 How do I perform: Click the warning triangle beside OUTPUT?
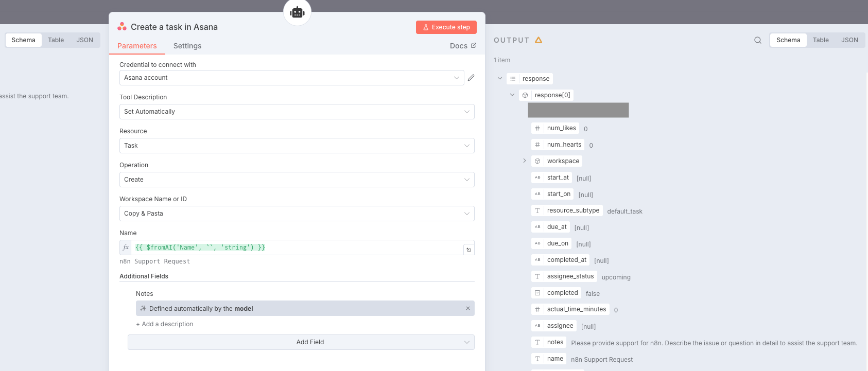click(539, 40)
